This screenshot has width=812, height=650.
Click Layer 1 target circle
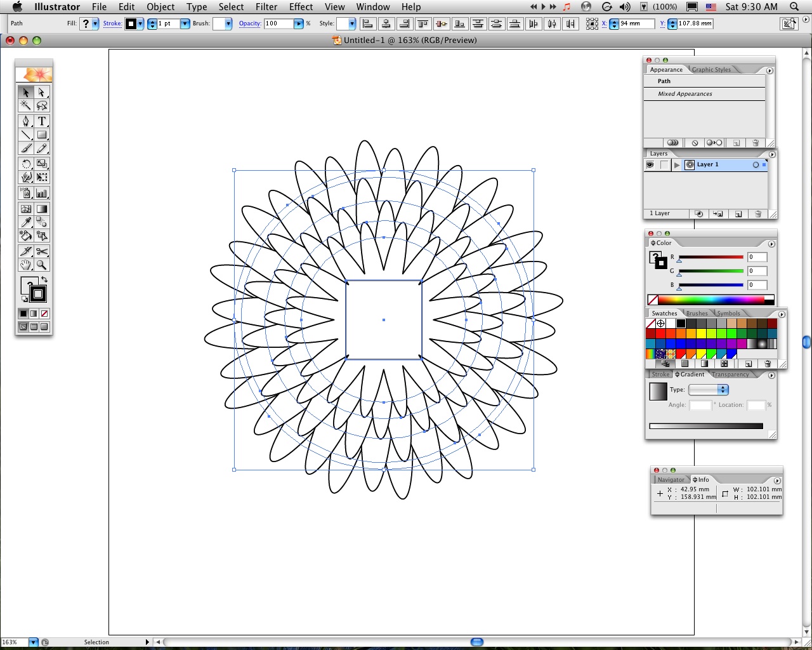point(756,164)
